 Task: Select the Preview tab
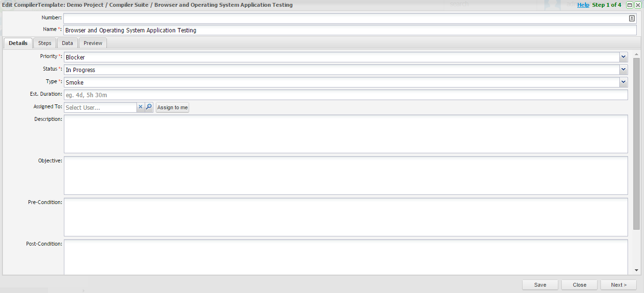(x=93, y=43)
